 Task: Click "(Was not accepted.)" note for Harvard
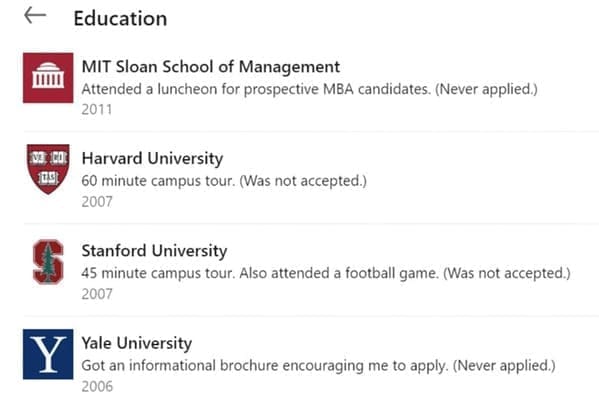[x=303, y=181]
